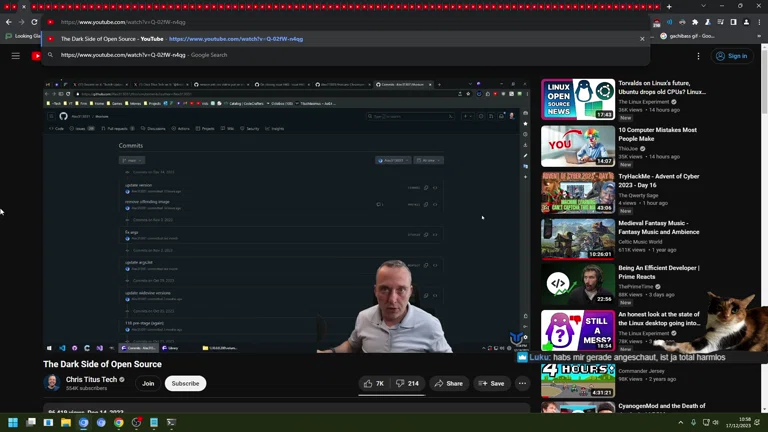Open 'TryHackMe - Advent of Cyber' thumbnail
The image size is (768, 432).
[x=578, y=192]
